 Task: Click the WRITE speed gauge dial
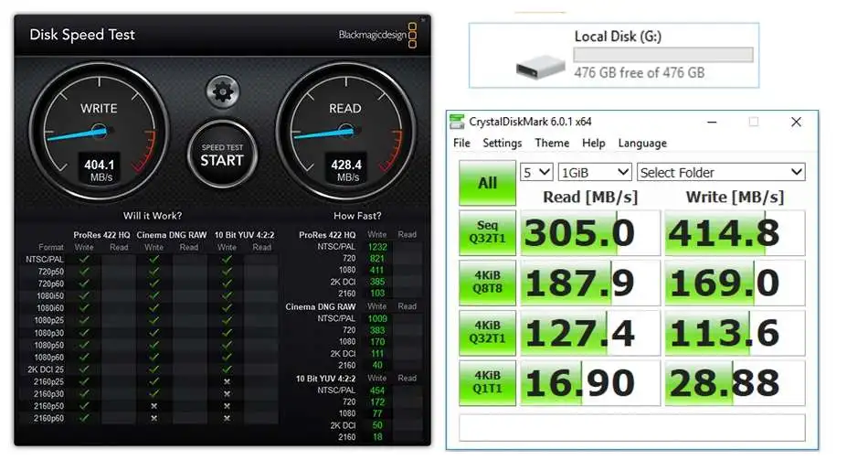coord(99,131)
